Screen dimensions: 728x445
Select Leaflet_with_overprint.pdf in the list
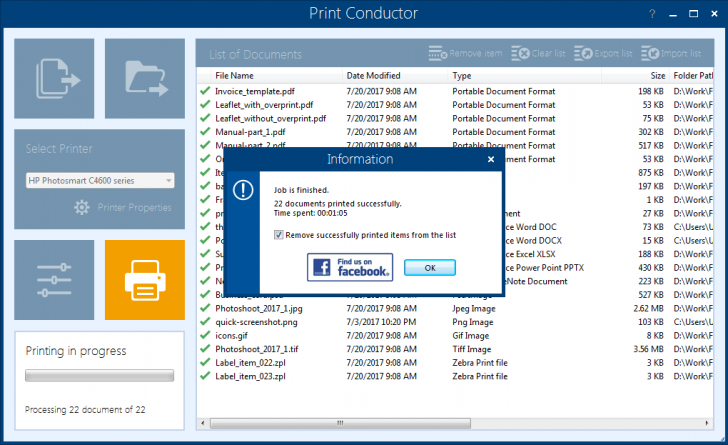[264, 105]
